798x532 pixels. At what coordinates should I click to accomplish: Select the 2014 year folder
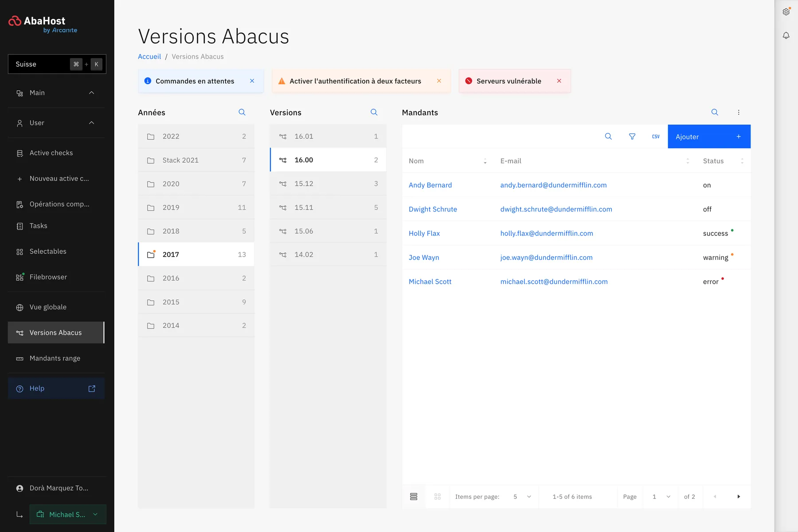(196, 325)
